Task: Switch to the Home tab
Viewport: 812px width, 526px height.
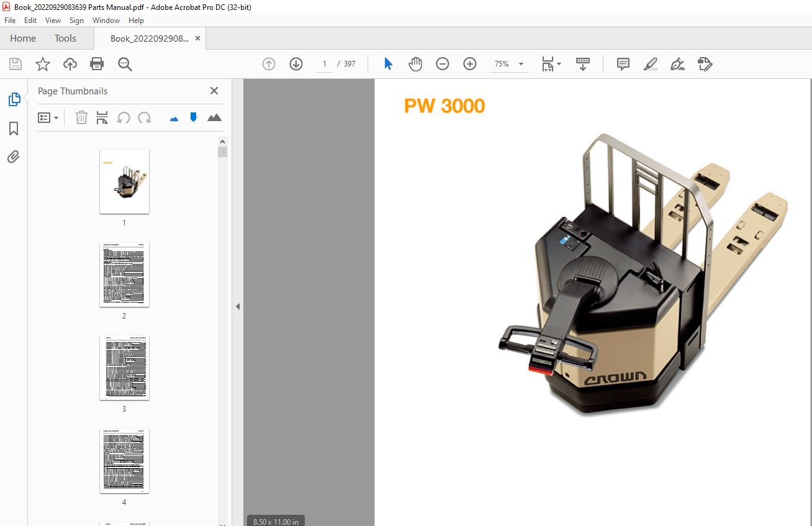Action: click(x=23, y=39)
